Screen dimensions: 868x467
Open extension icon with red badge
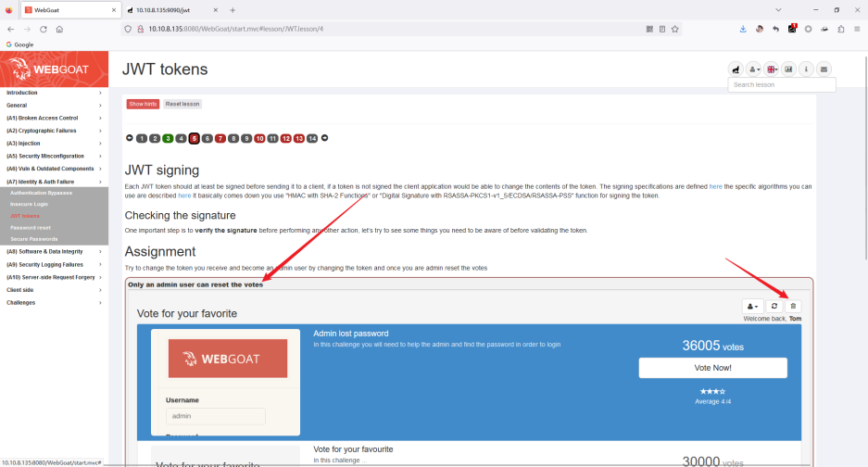tap(792, 28)
